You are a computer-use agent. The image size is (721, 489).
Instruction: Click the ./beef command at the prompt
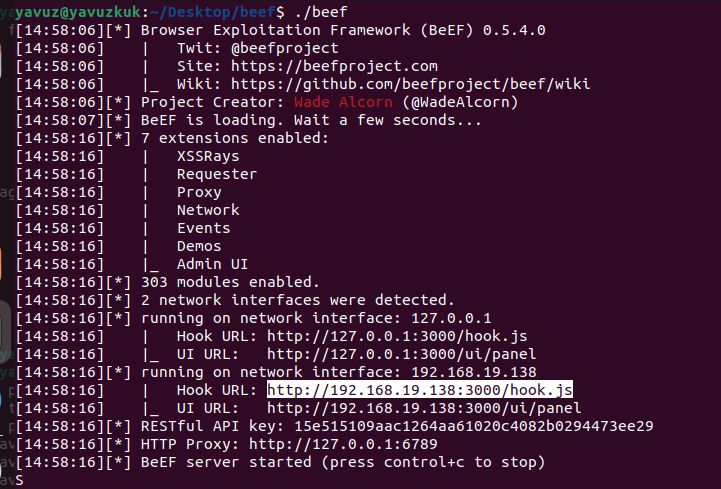(321, 12)
